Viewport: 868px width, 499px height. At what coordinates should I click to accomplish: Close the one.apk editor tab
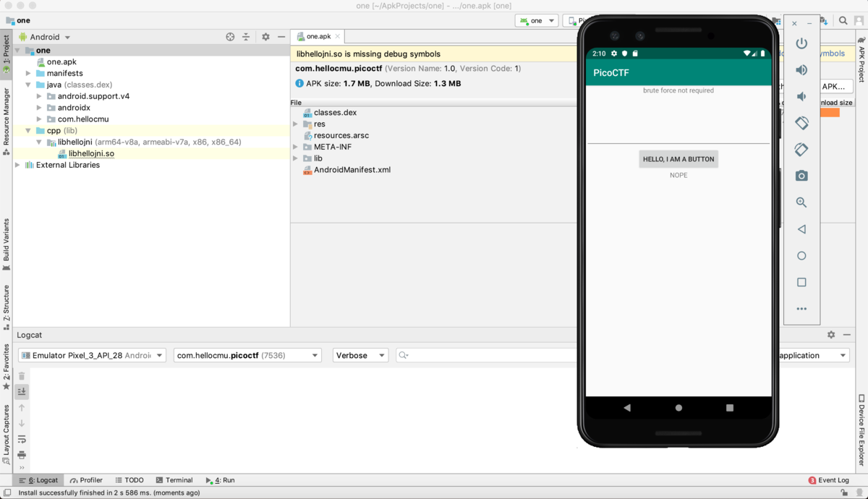click(338, 36)
